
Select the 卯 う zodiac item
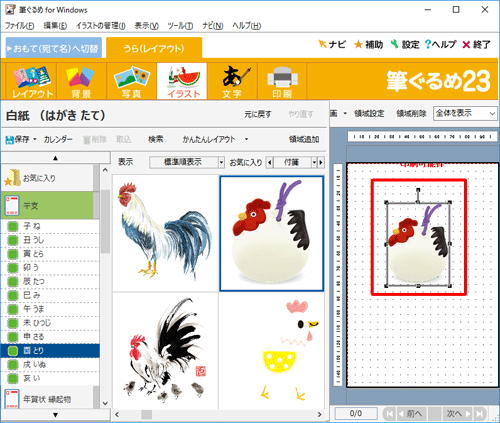point(50,267)
